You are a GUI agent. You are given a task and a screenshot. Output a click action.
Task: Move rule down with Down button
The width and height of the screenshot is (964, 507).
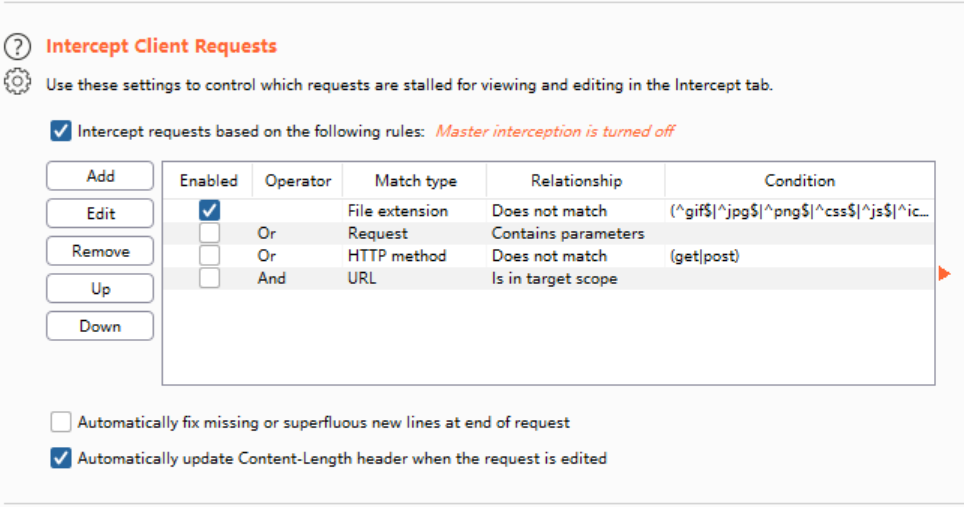[100, 326]
